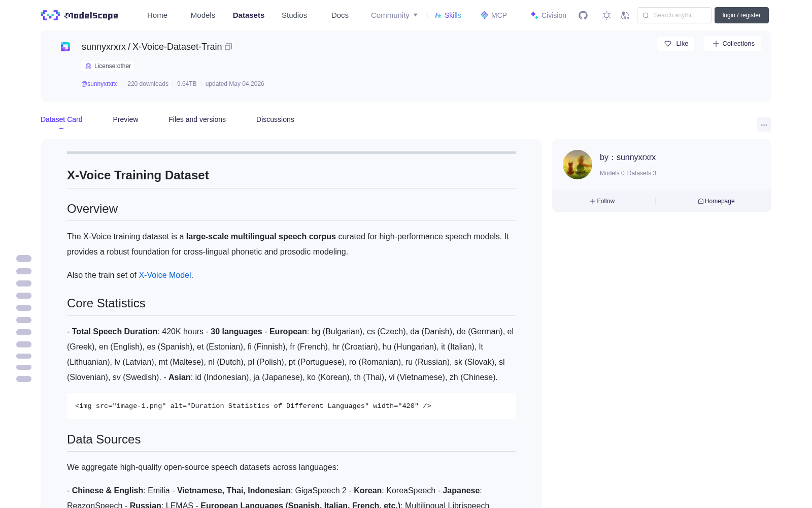Open the GitHub icon link
This screenshot has width=812, height=508.
pyautogui.click(x=583, y=15)
